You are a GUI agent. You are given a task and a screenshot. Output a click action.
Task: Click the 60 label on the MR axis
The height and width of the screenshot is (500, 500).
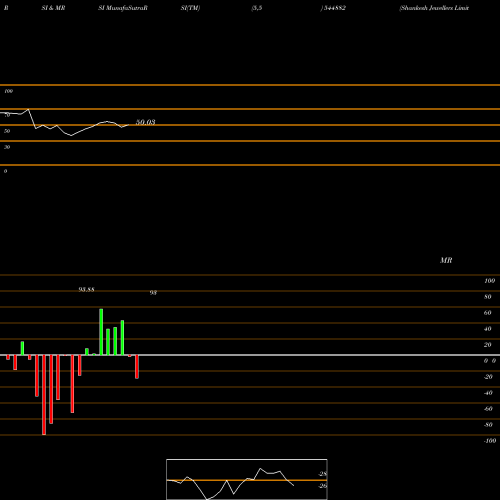[487, 313]
